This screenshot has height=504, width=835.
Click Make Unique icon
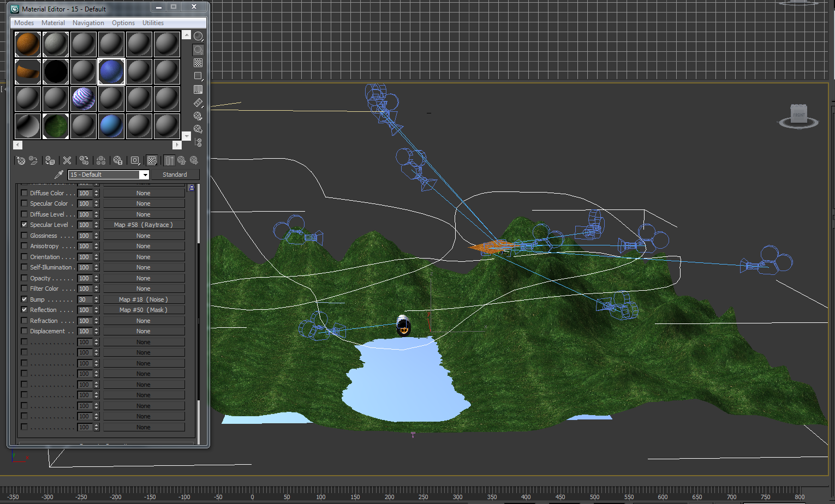[101, 160]
